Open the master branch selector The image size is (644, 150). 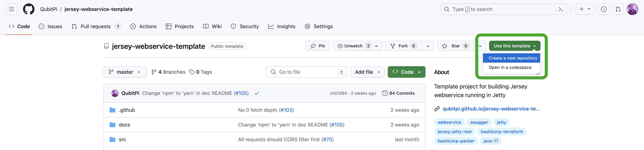(x=125, y=72)
